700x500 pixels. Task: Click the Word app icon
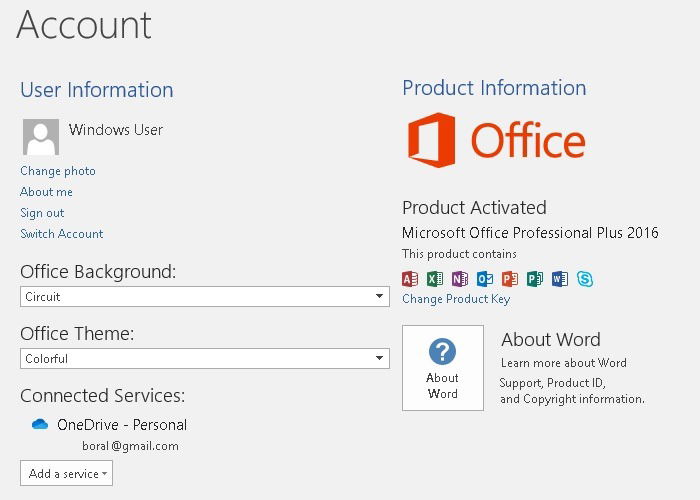(x=560, y=279)
